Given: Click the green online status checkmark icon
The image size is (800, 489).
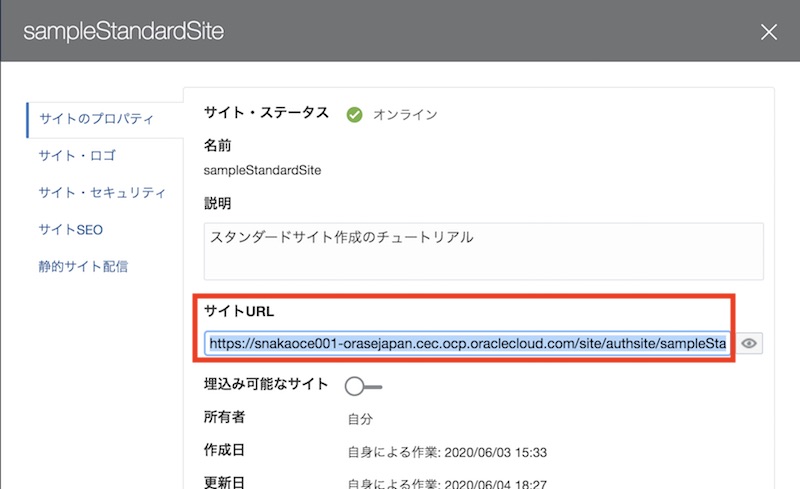Looking at the screenshot, I should (x=354, y=114).
